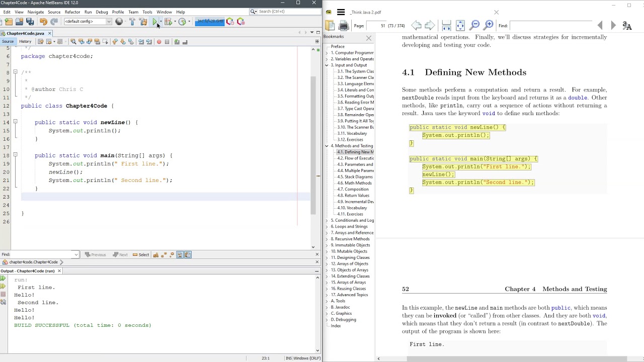Open the Run Project dropdown arrow

click(x=160, y=22)
